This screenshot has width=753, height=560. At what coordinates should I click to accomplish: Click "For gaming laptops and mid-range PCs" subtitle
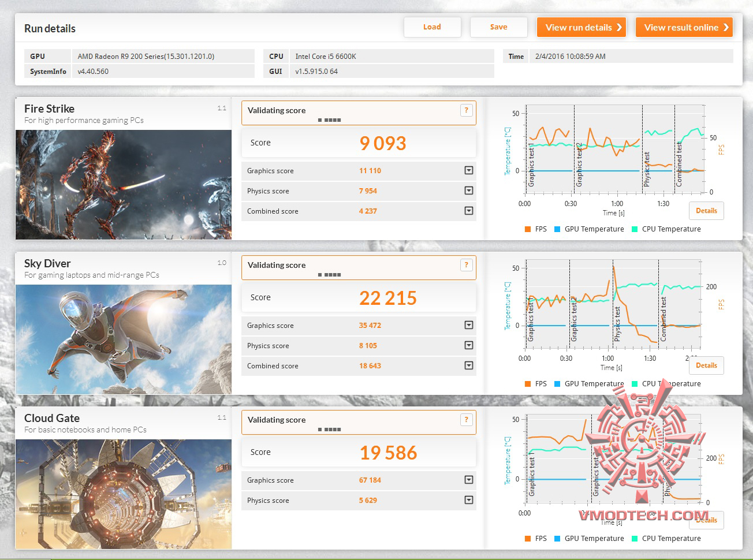point(92,275)
